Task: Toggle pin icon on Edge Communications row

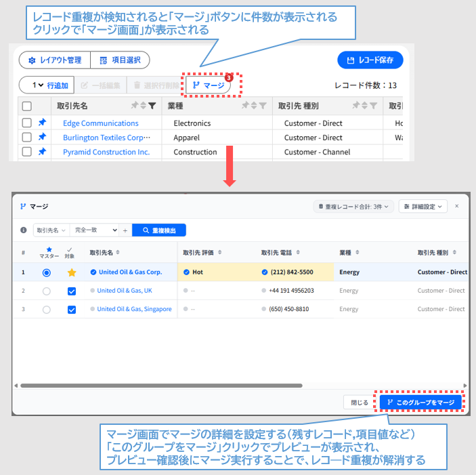Action: point(42,123)
